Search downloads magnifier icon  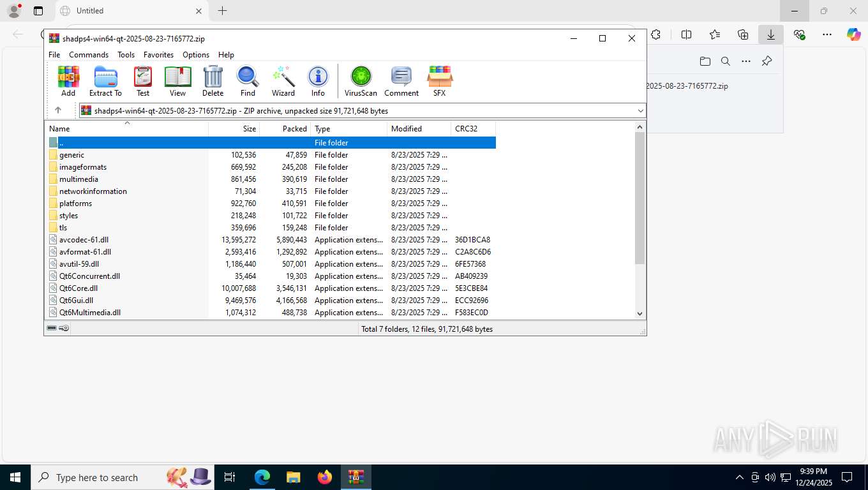[x=726, y=61]
